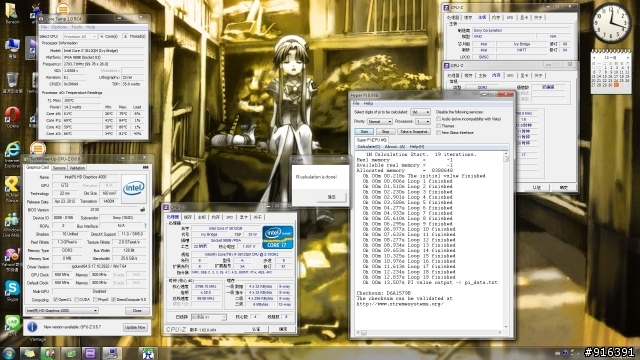Switch to Validation tab in GPU-Z
The height and width of the screenshot is (360, 640).
point(77,168)
